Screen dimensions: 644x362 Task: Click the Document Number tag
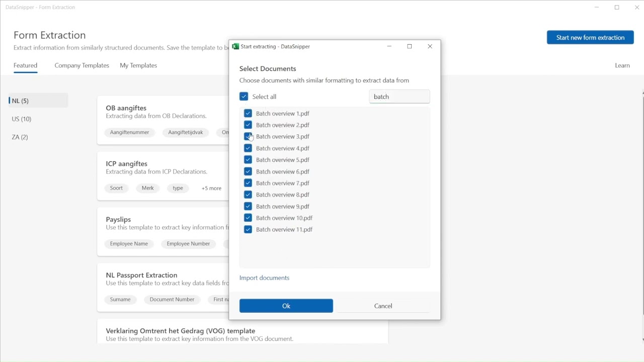click(172, 300)
